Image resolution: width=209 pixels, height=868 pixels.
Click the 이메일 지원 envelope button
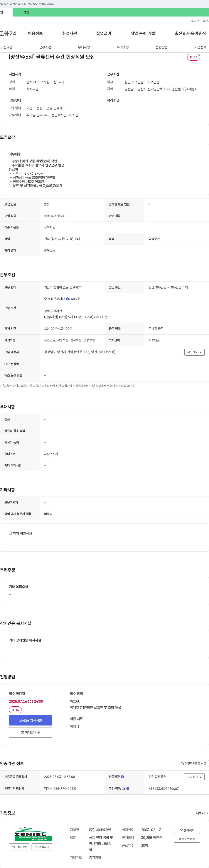pos(30,732)
